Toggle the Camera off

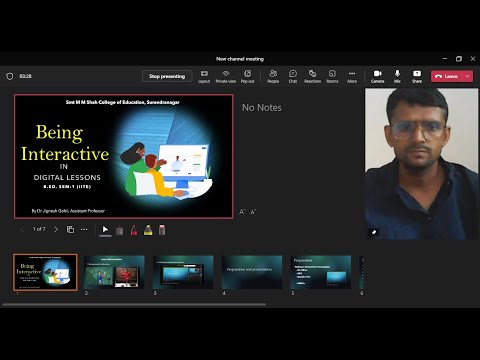pos(377,76)
